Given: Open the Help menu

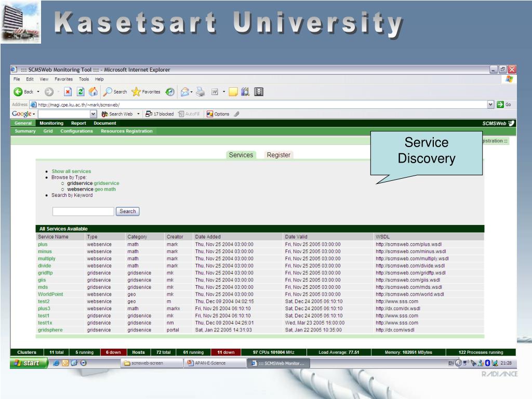Looking at the screenshot, I should 99,79.
